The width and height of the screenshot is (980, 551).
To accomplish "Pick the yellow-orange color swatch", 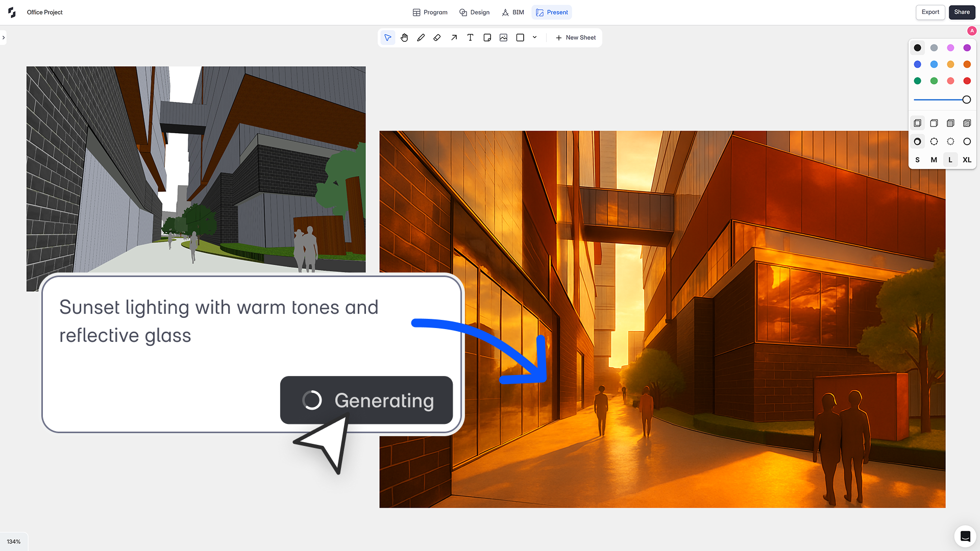I will click(950, 64).
